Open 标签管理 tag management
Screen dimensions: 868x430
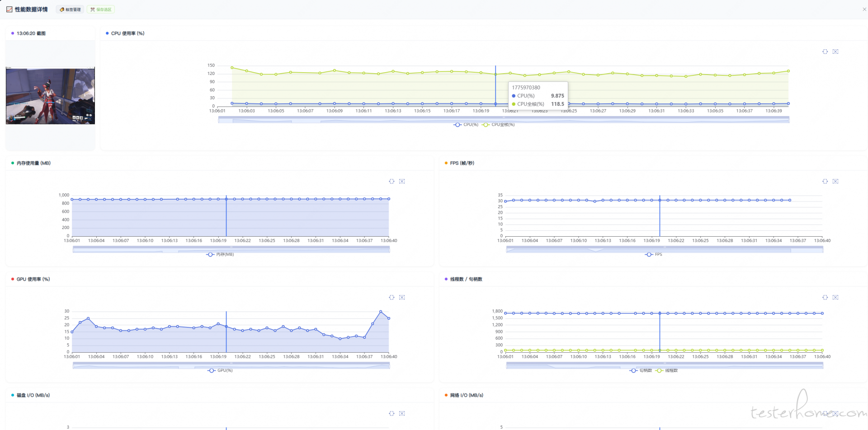pos(70,9)
